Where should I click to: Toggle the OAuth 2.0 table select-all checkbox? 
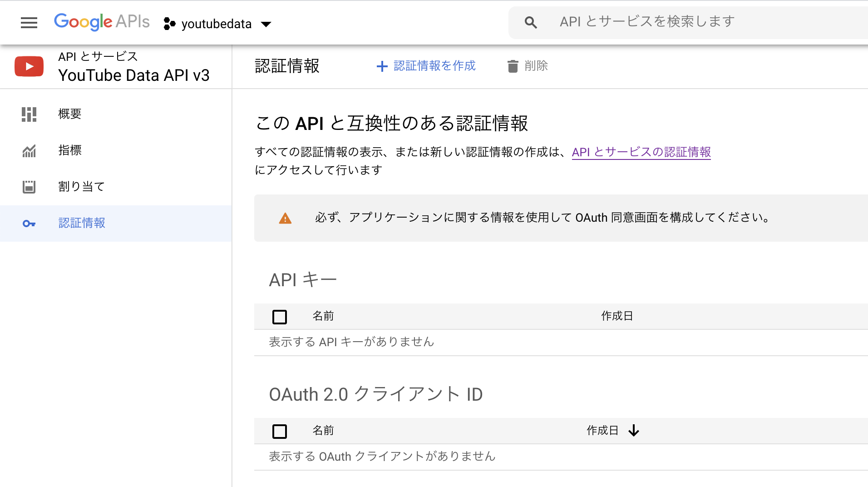click(x=280, y=431)
